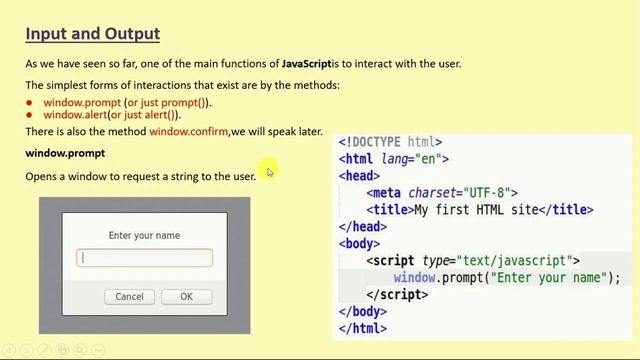Open more slideshow options ellipsis icon

pos(98,350)
